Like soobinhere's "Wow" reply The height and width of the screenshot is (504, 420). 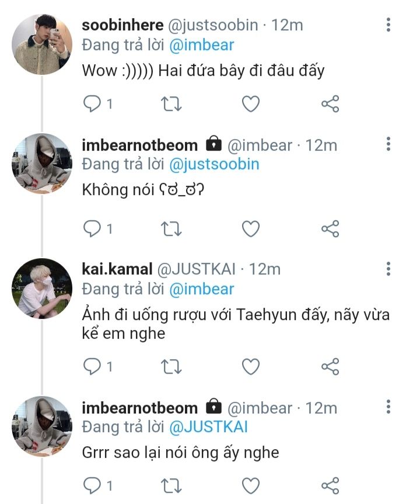(x=250, y=104)
